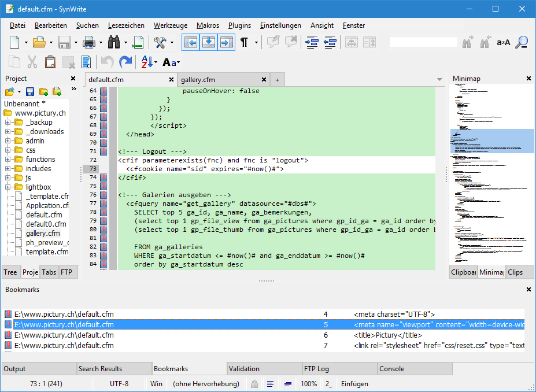This screenshot has width=536, height=392.
Task: Expand the _backup folder
Action: (8, 123)
